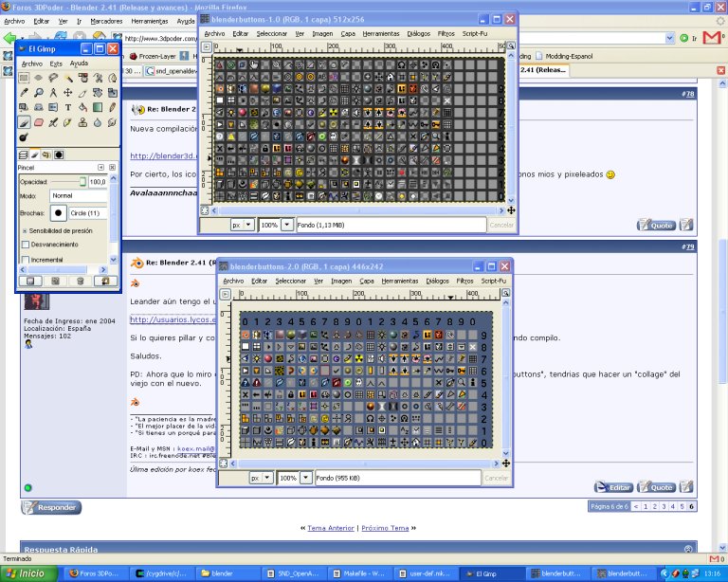Open Capa menu in blenderbuttons-2.0 window

click(x=366, y=281)
